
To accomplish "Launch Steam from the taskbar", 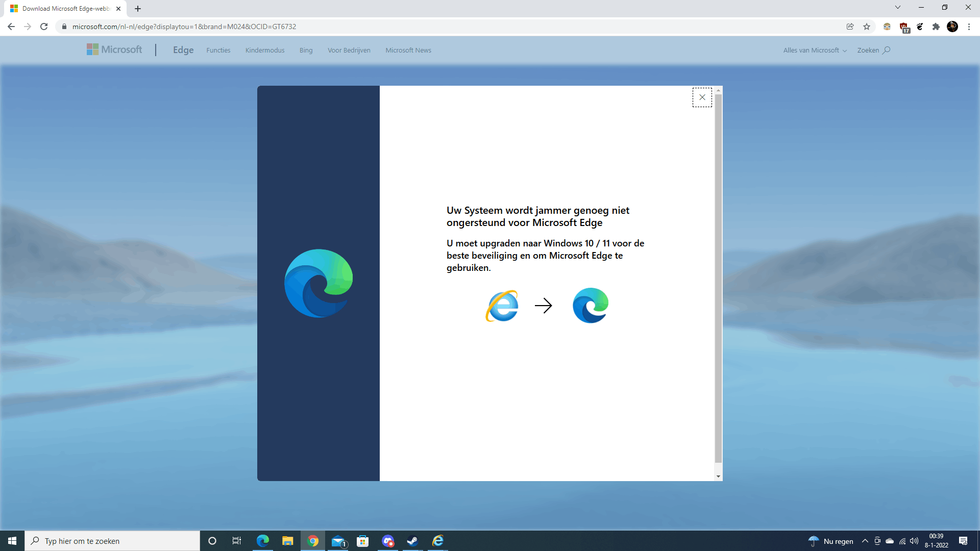I will (412, 541).
